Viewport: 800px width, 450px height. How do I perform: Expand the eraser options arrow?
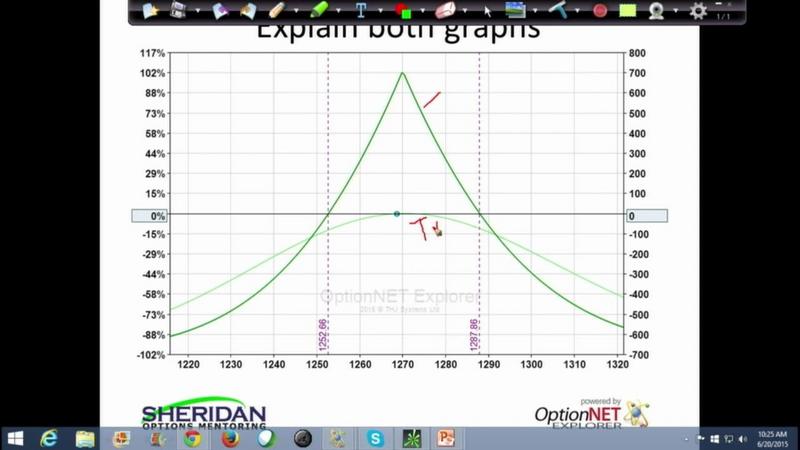[x=465, y=11]
